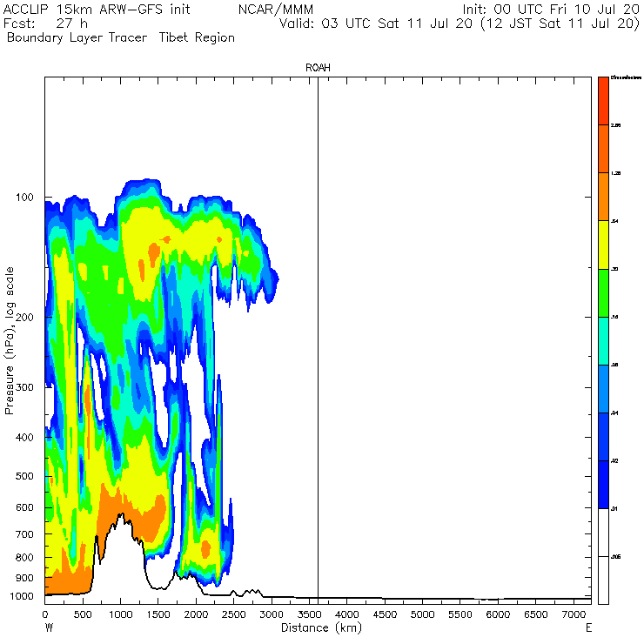The image size is (644, 644).
Task: Click the '3500' distance tick label
Action: pyautogui.click(x=309, y=614)
